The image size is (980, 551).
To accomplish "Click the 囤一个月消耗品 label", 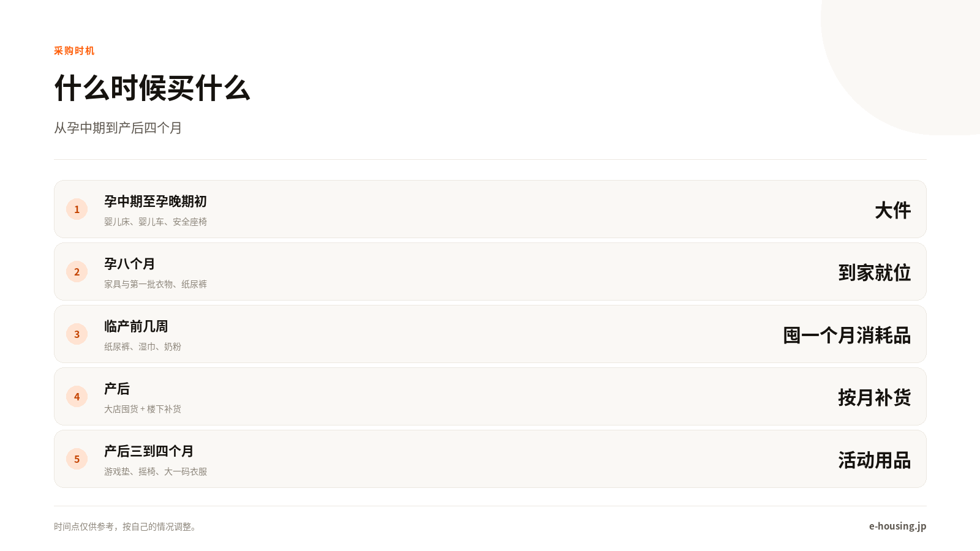I will (x=847, y=335).
